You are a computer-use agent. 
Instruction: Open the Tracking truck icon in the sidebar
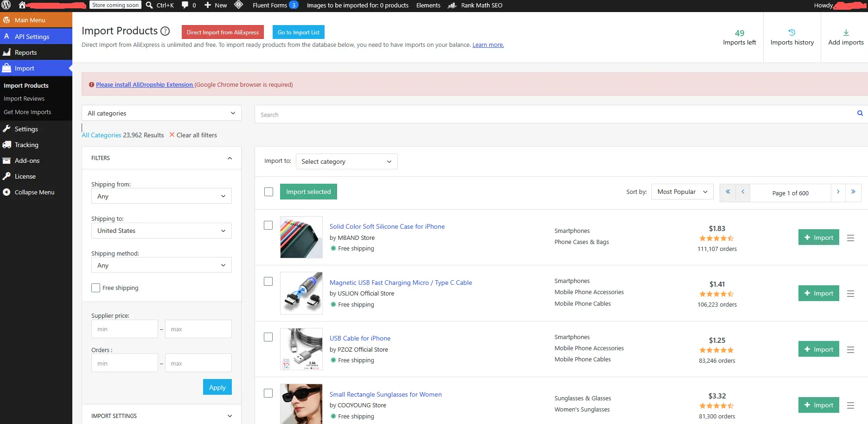6,145
